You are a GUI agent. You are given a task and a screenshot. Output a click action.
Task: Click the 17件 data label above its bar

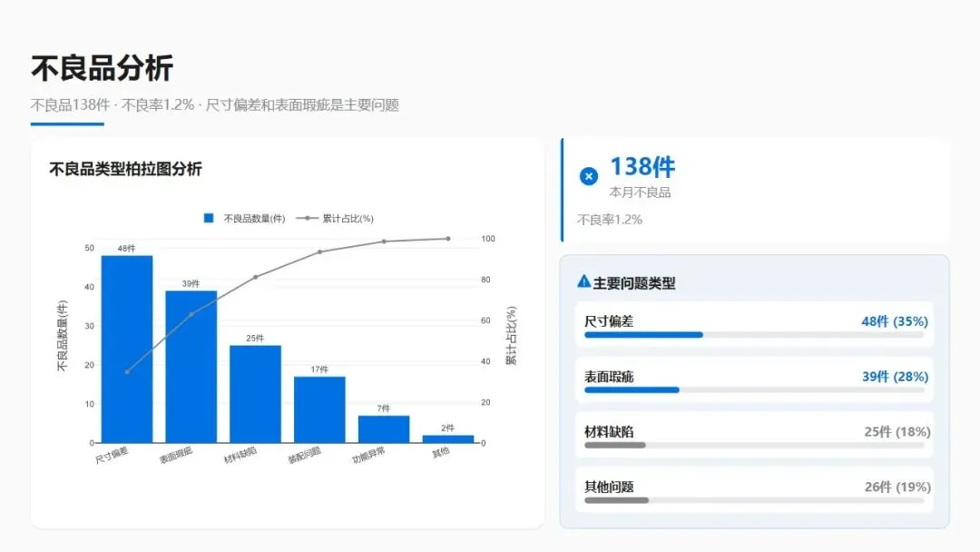pyautogui.click(x=319, y=370)
